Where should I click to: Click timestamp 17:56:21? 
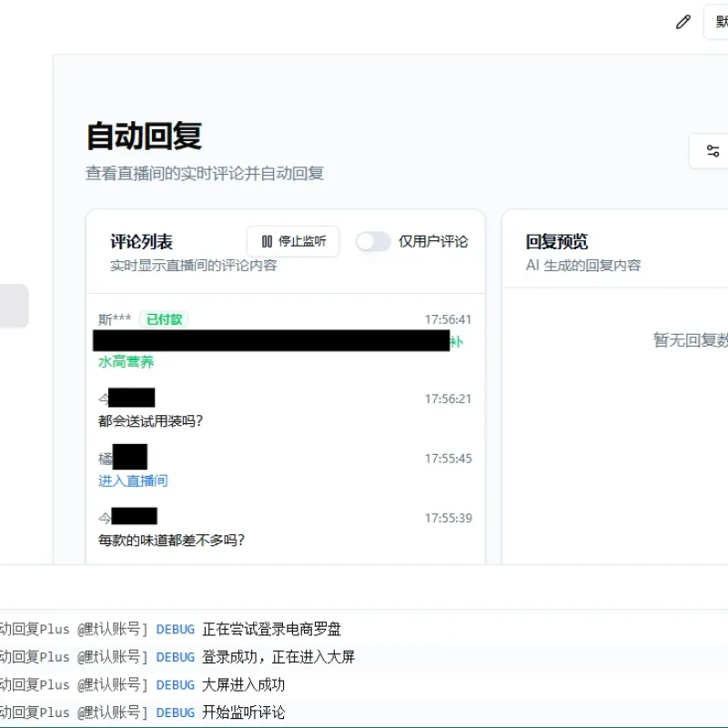point(448,399)
